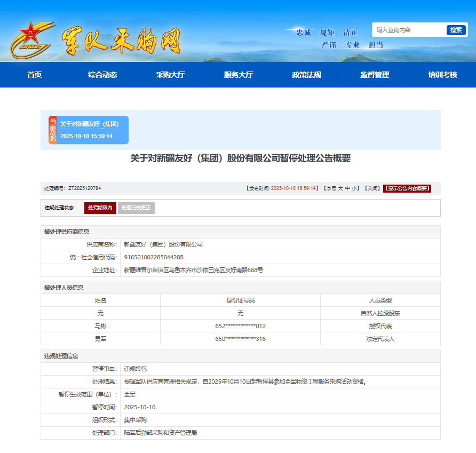476x453 pixels.
Task: Focus the 输入查询内容 search field
Action: point(409,30)
